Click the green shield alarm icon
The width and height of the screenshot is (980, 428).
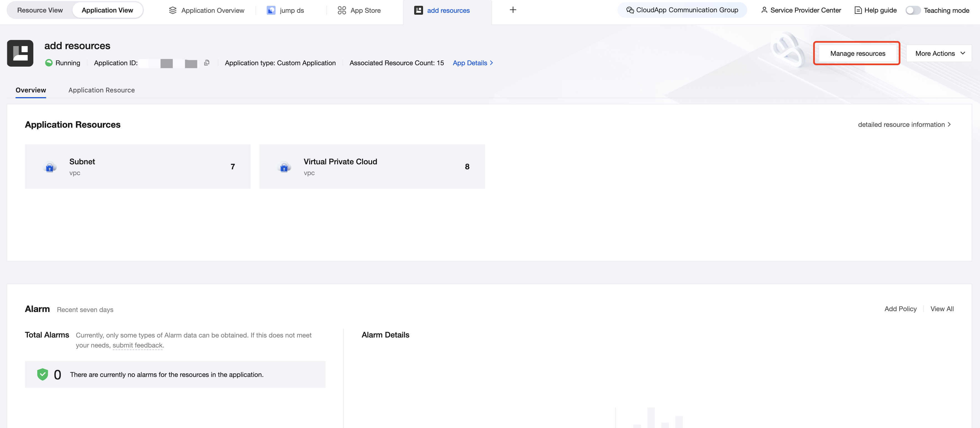click(42, 374)
